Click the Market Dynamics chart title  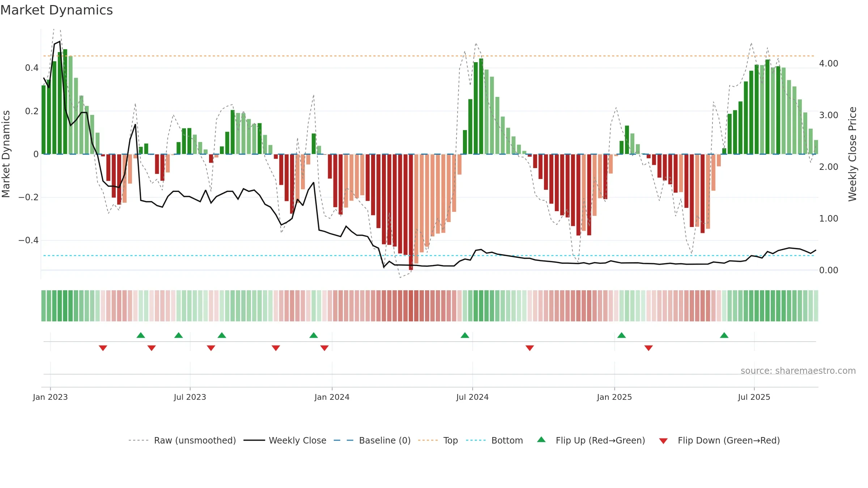point(56,10)
